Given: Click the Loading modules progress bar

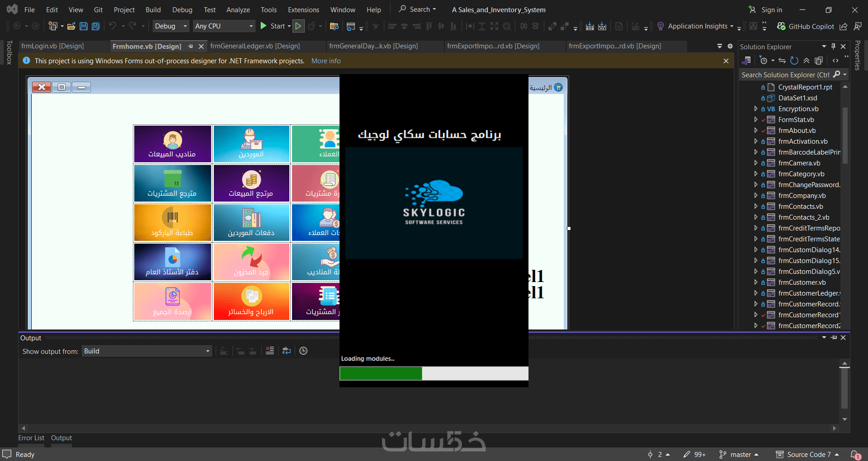Looking at the screenshot, I should pos(434,373).
